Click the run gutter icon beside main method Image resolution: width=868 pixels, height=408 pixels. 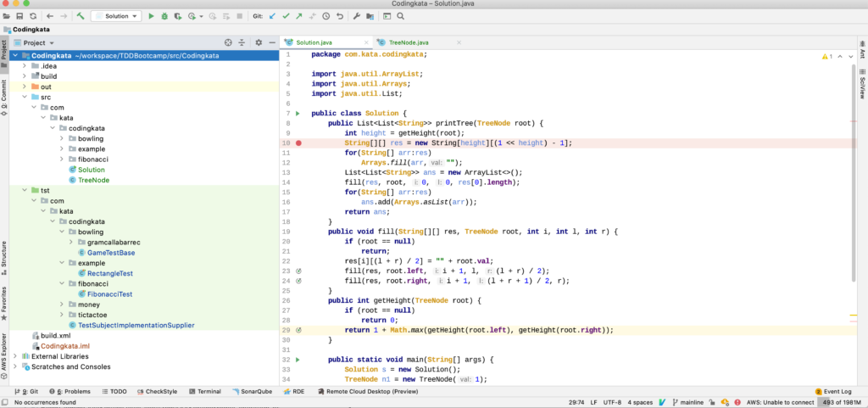click(298, 360)
